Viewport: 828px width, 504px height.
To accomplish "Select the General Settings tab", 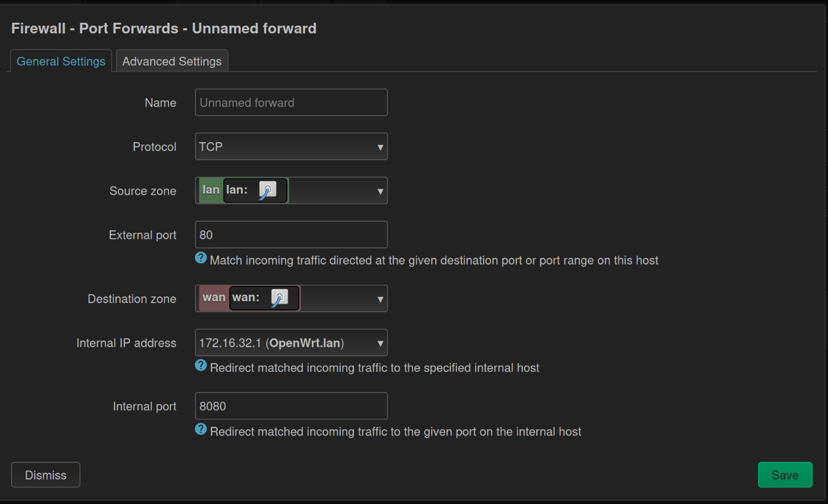I will 60,61.
